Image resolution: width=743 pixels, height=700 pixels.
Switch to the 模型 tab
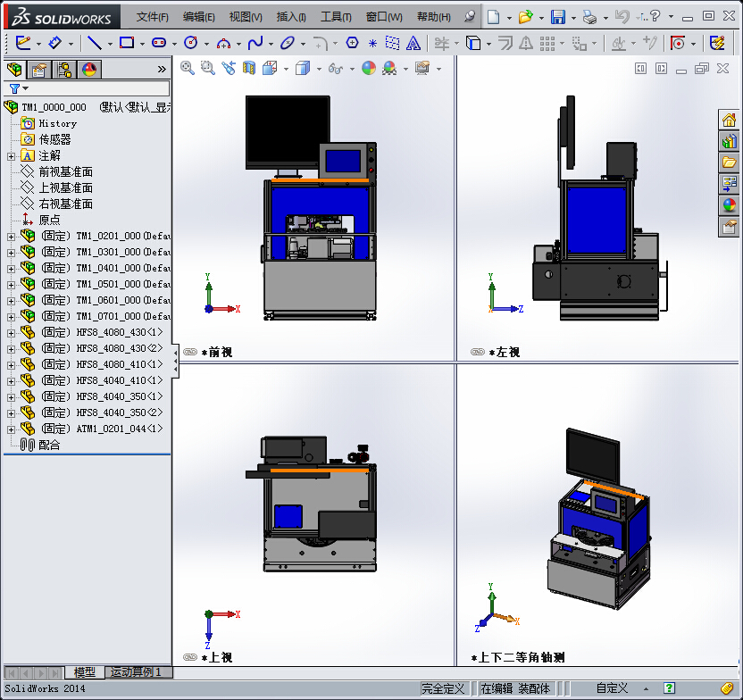click(x=85, y=672)
